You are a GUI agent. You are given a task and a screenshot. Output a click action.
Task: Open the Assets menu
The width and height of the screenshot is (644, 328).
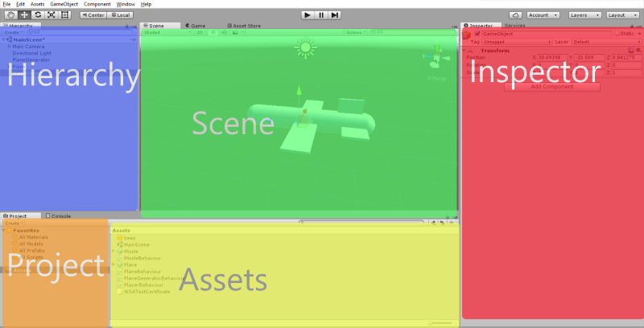point(37,4)
